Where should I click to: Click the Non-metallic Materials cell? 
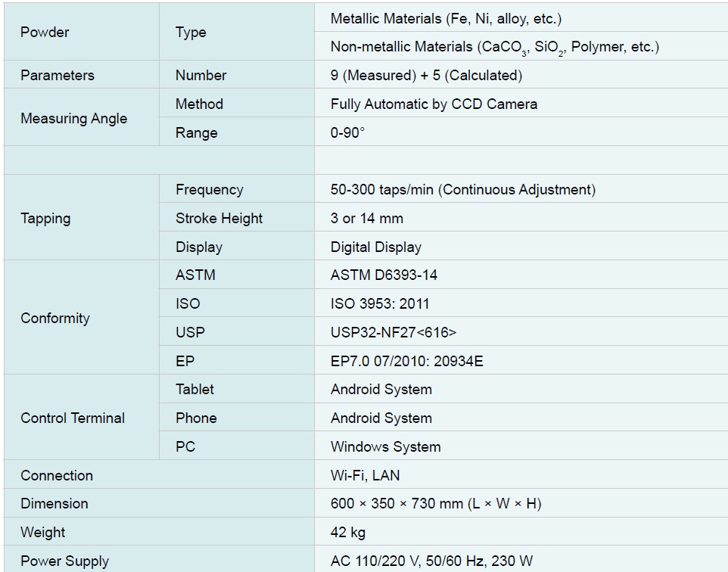pos(494,47)
